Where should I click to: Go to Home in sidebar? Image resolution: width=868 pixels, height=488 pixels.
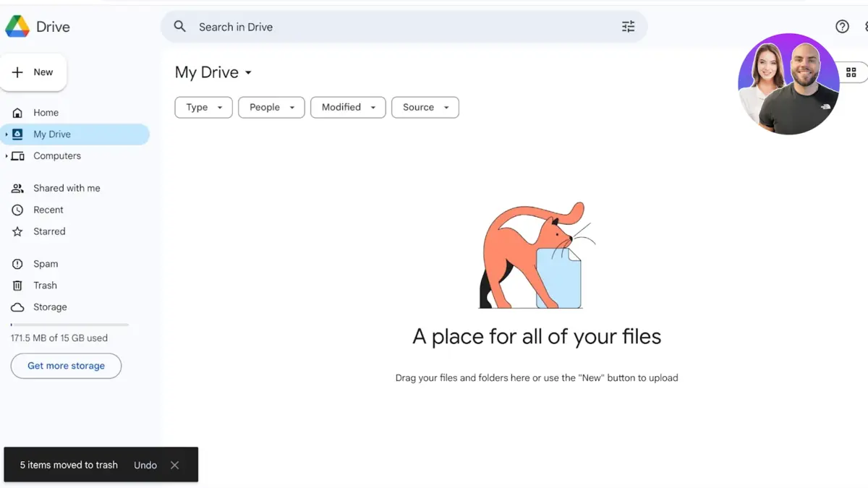[x=46, y=113]
